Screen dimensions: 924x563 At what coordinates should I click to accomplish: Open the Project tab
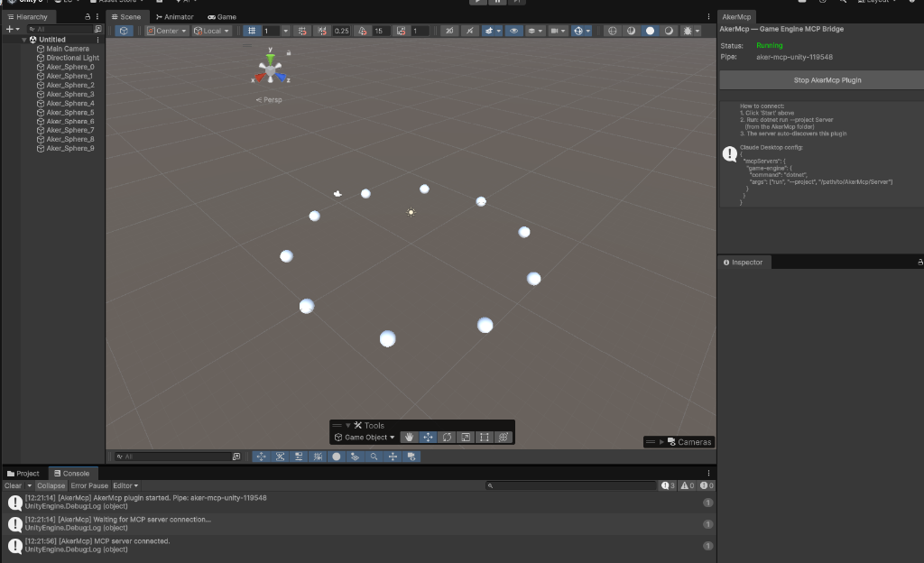[23, 474]
